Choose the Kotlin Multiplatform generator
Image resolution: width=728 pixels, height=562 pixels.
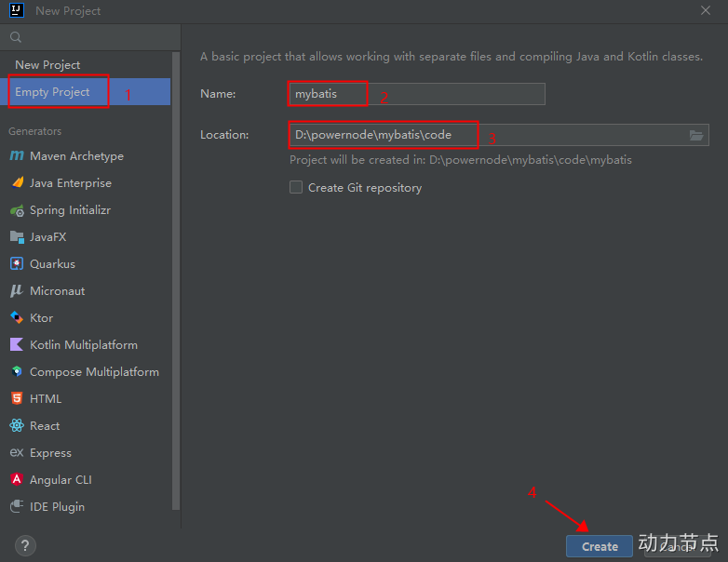pos(83,345)
